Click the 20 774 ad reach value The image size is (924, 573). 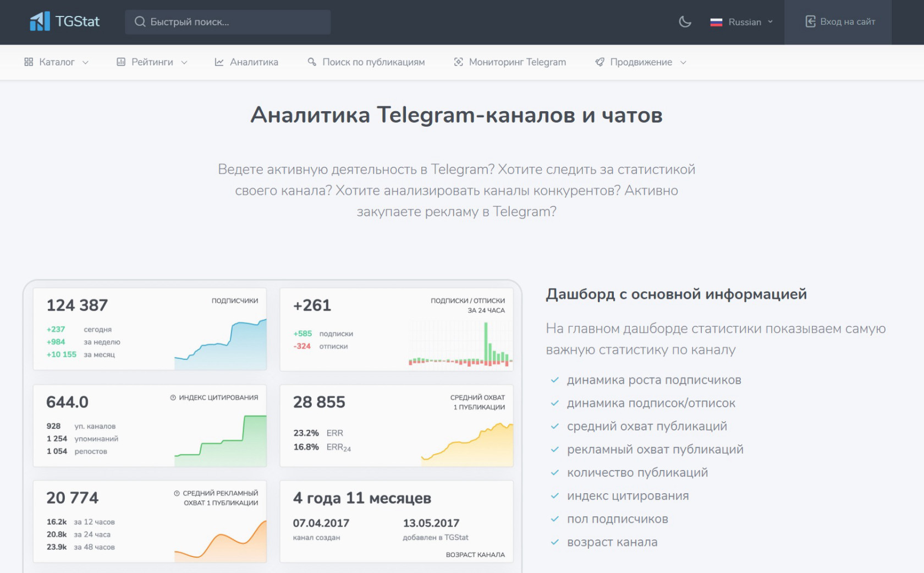click(x=72, y=498)
